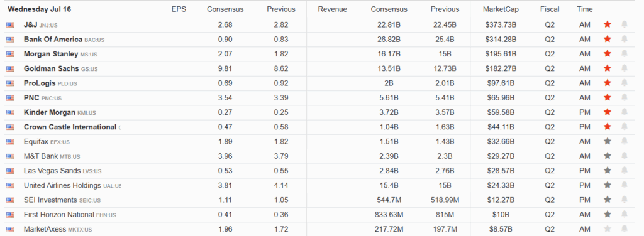Enable bell alert for Morgan Stanley
The image size is (644, 236).
click(625, 54)
